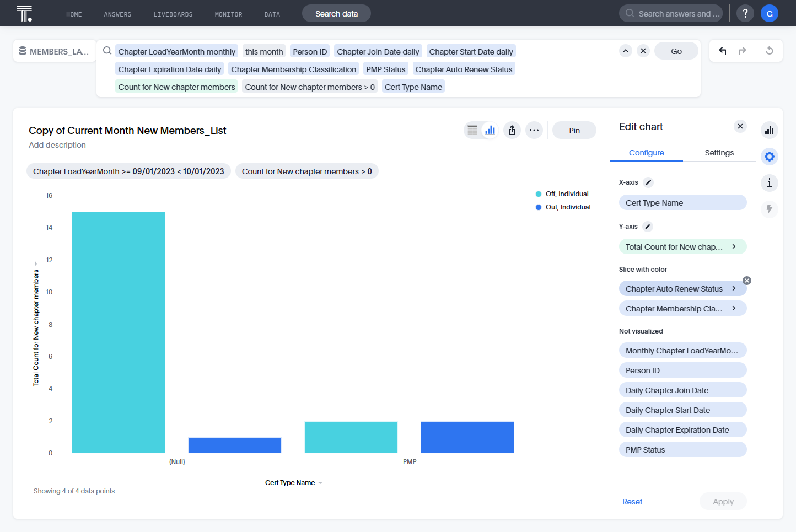This screenshot has height=532, width=796.
Task: Open the info sidebar icon
Action: point(770,183)
